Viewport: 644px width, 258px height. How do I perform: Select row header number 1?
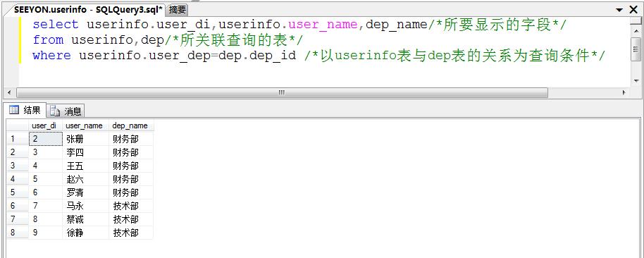coord(18,139)
